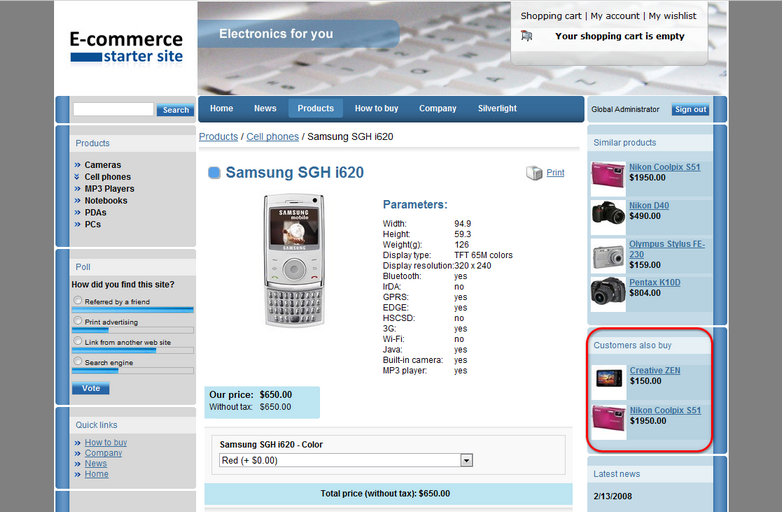The image size is (782, 512).
Task: Open the My wishlist link in header
Action: 672,16
